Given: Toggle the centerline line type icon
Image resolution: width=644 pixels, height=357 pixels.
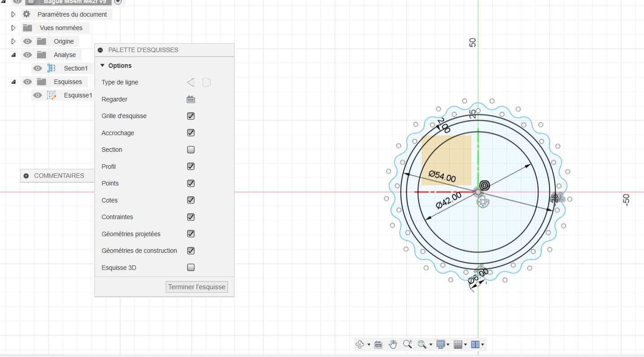Looking at the screenshot, I should (x=207, y=82).
